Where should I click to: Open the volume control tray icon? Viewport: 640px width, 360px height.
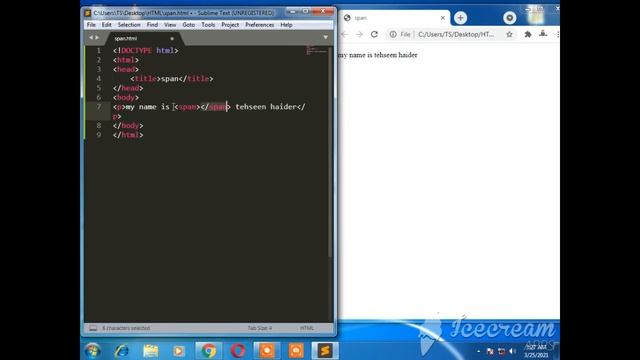pos(512,351)
